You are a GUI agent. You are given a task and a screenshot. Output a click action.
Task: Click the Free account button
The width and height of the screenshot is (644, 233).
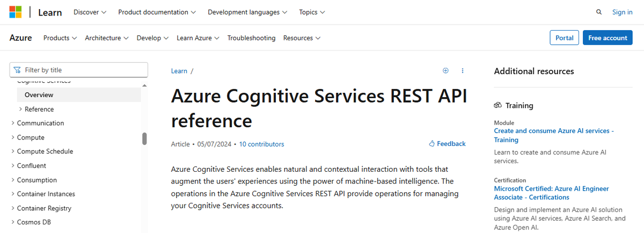pos(608,38)
